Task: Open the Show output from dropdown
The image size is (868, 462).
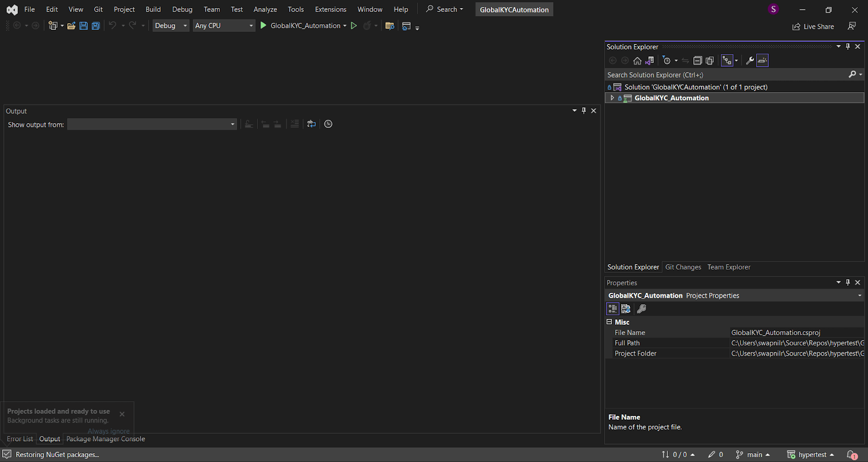Action: 152,124
